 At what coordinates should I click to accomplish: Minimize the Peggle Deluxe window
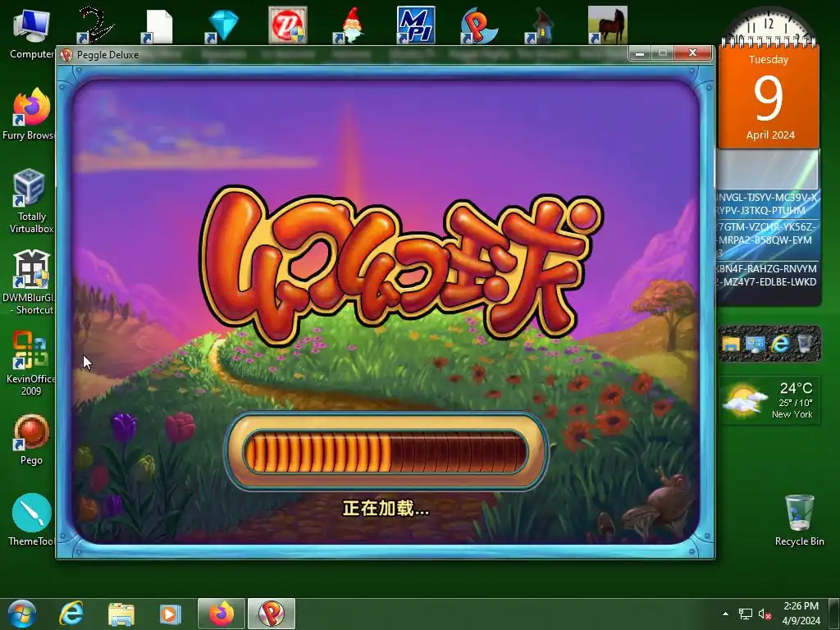639,53
